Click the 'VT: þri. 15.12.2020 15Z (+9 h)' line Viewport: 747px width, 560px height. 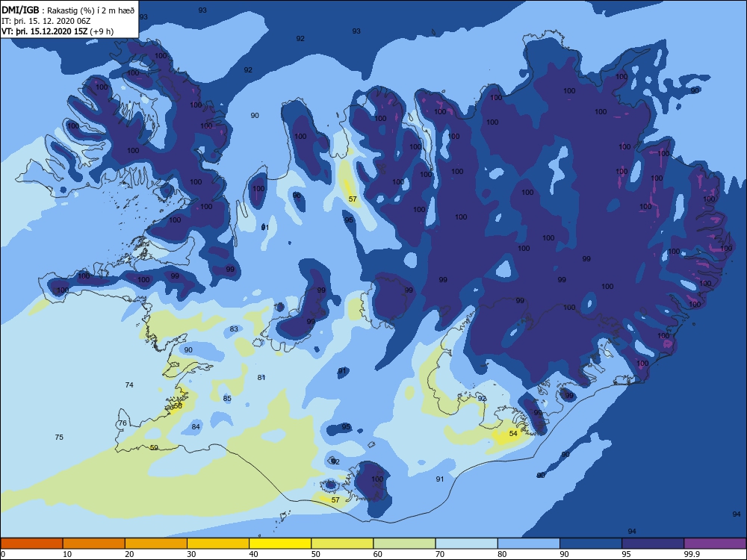(x=58, y=31)
